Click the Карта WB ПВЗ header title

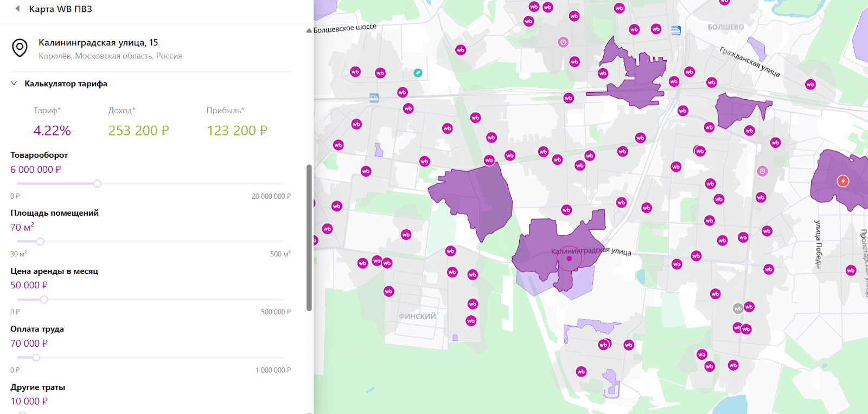click(61, 9)
